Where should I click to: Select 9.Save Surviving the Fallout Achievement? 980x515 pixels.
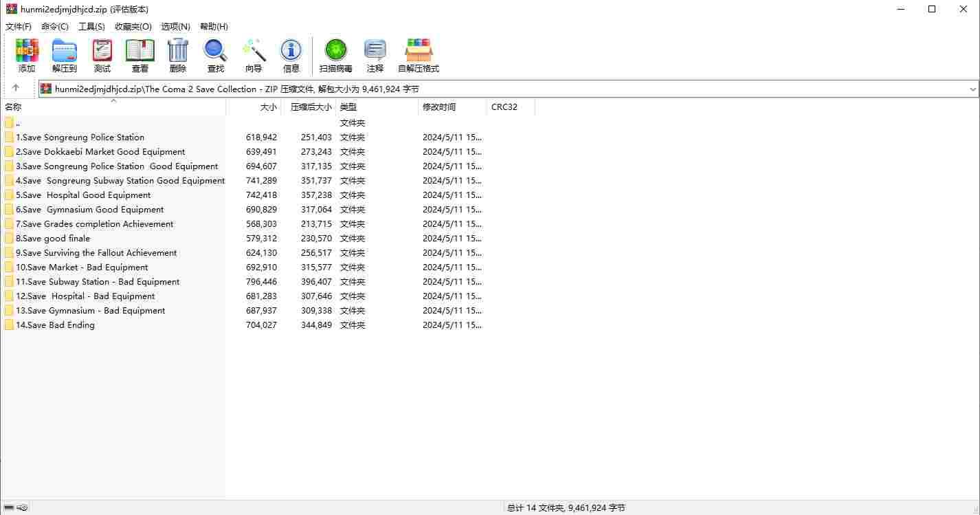coord(96,253)
